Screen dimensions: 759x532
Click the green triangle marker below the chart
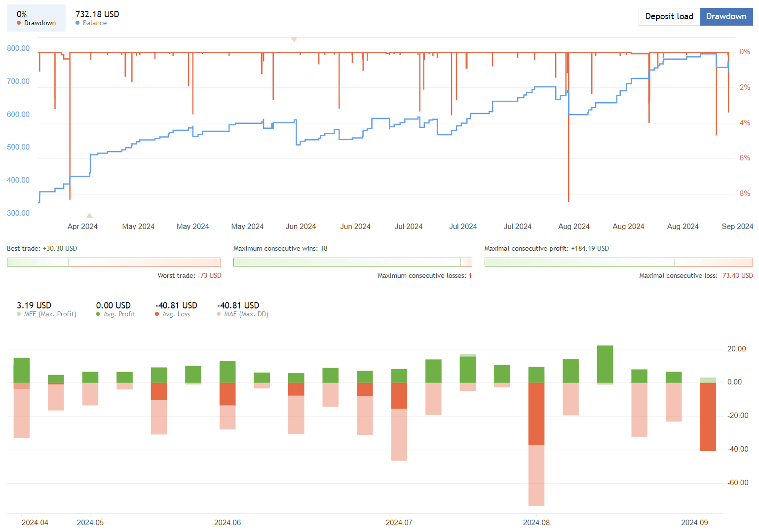[x=89, y=215]
